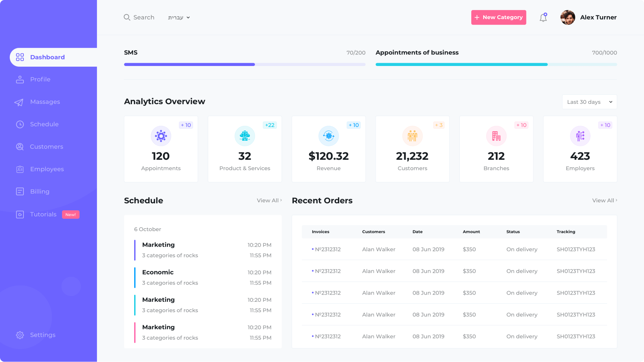
Task: Open Alex Turner profile avatar
Action: pos(568,17)
